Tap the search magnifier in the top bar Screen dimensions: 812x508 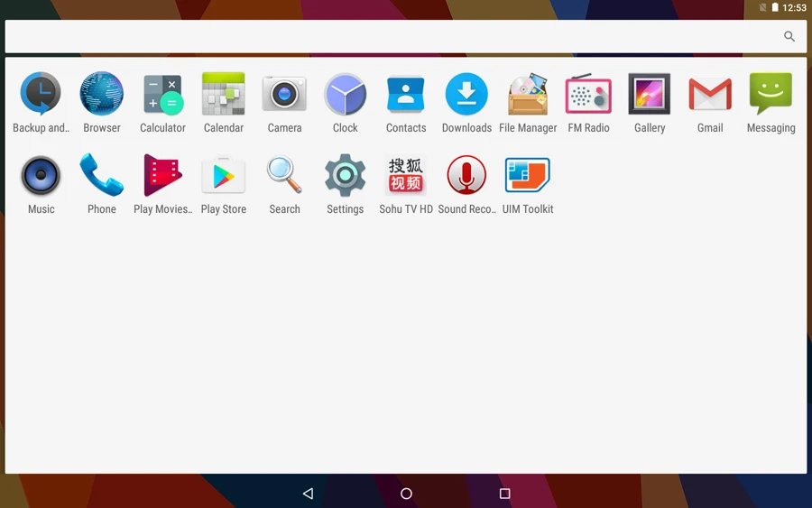click(x=789, y=36)
